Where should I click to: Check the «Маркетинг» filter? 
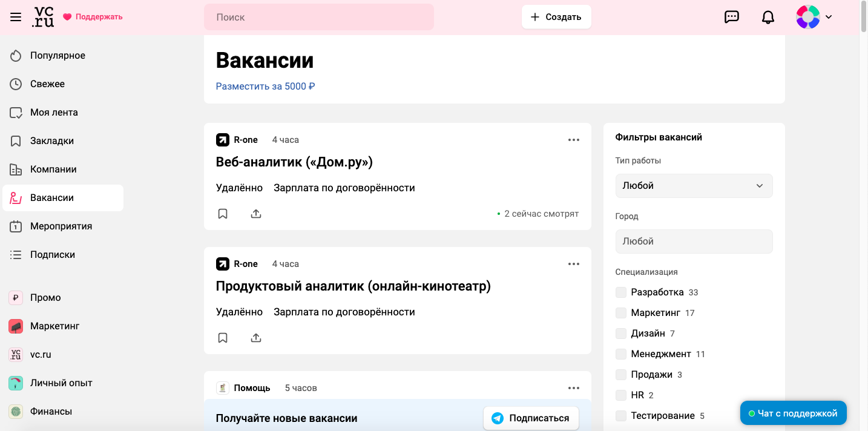click(x=621, y=312)
